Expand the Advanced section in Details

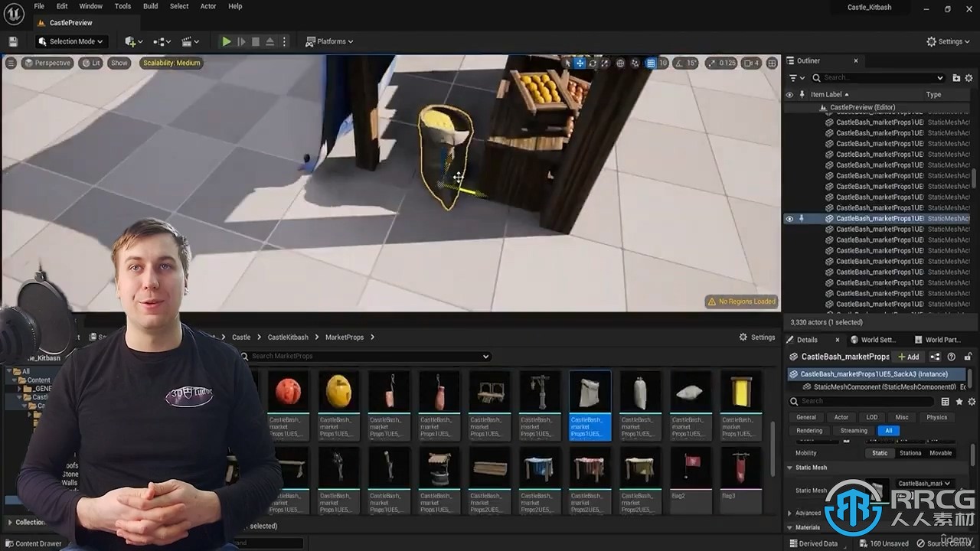point(790,513)
